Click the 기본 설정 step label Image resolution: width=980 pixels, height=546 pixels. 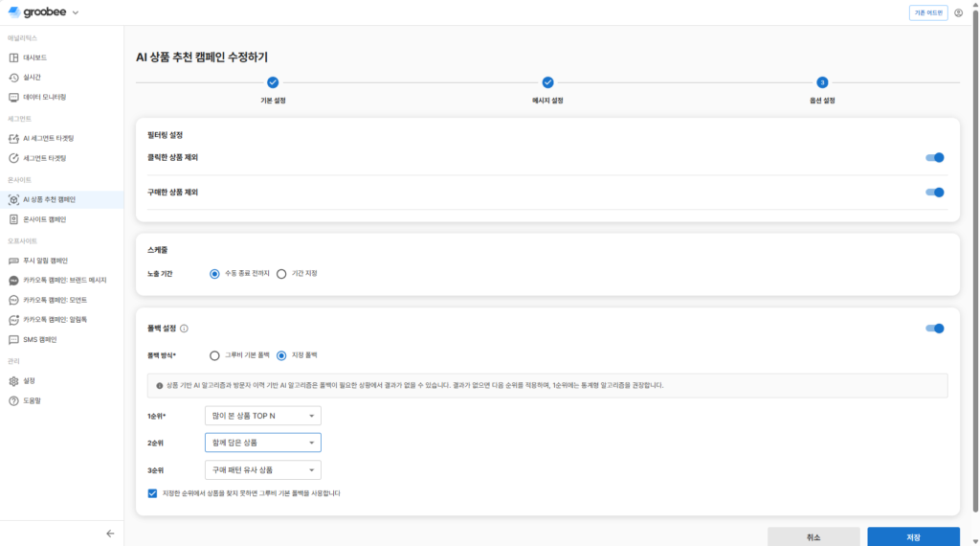[x=273, y=101]
